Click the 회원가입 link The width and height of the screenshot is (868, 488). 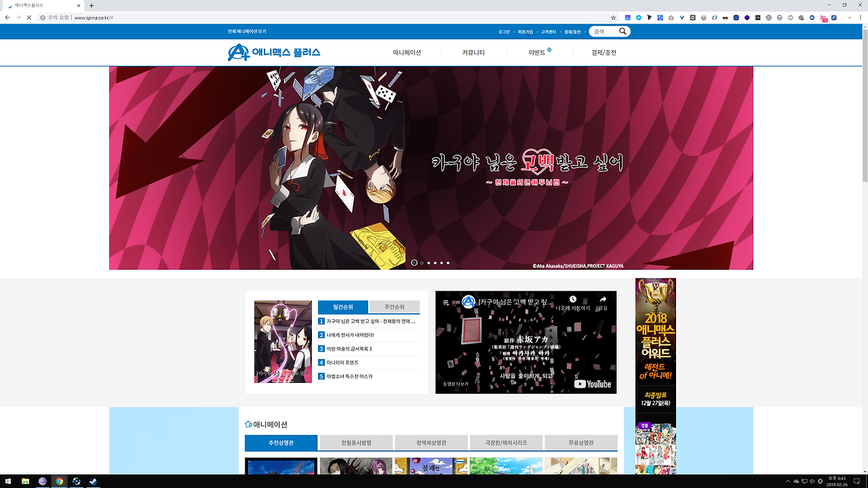click(526, 32)
